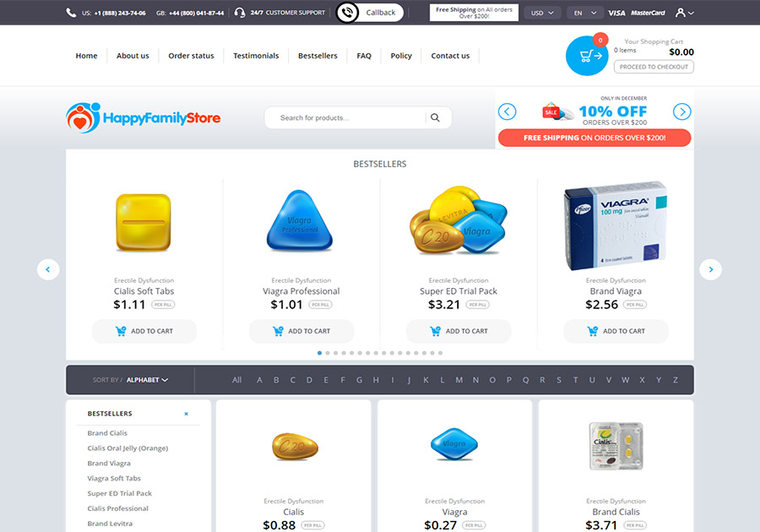Click Proceed to Checkout button

tap(654, 67)
